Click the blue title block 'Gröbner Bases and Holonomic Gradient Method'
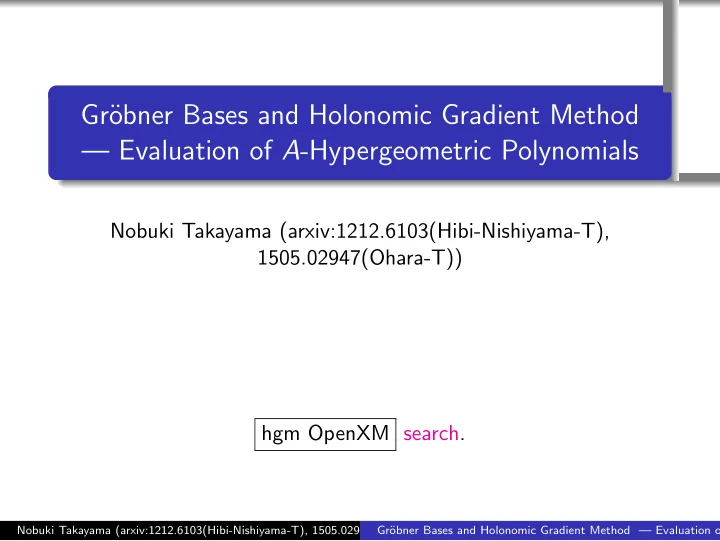The width and height of the screenshot is (720, 541). click(x=360, y=132)
